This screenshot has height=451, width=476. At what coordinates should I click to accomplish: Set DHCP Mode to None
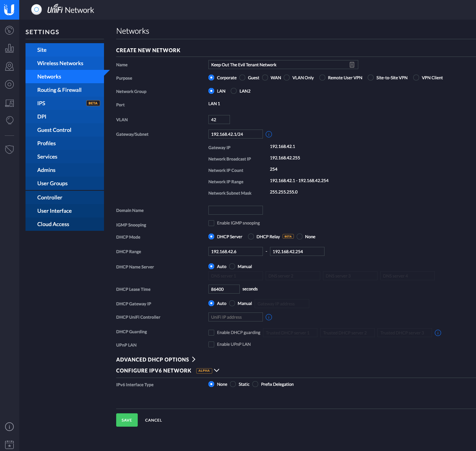click(300, 237)
